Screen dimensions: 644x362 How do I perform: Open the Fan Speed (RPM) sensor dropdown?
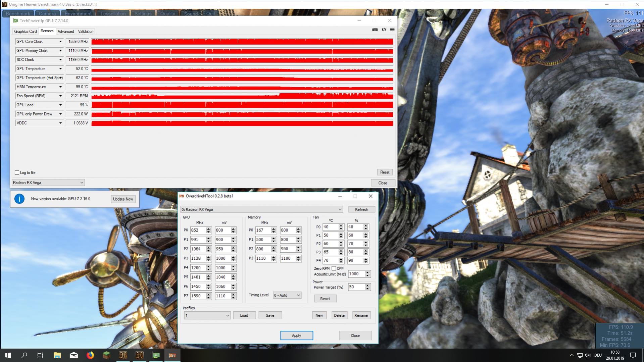point(60,96)
